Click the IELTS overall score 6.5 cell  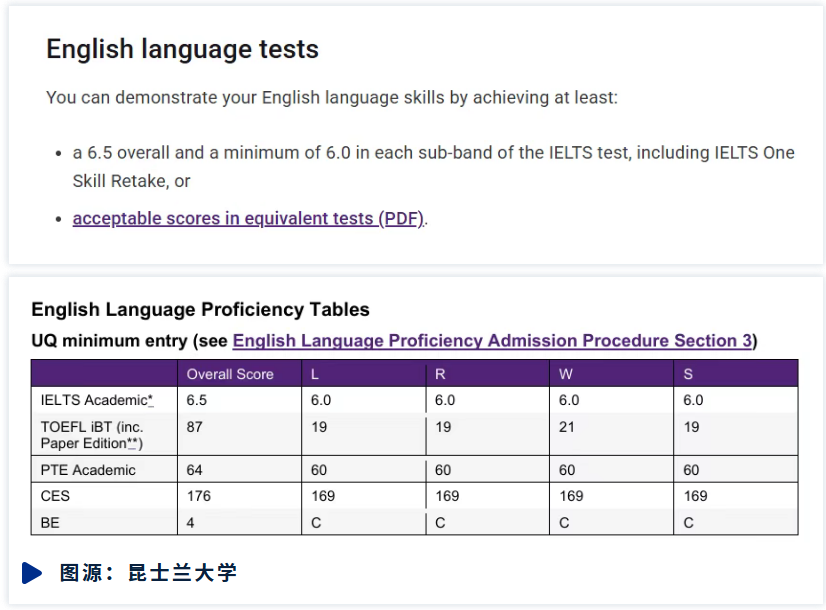click(x=197, y=400)
